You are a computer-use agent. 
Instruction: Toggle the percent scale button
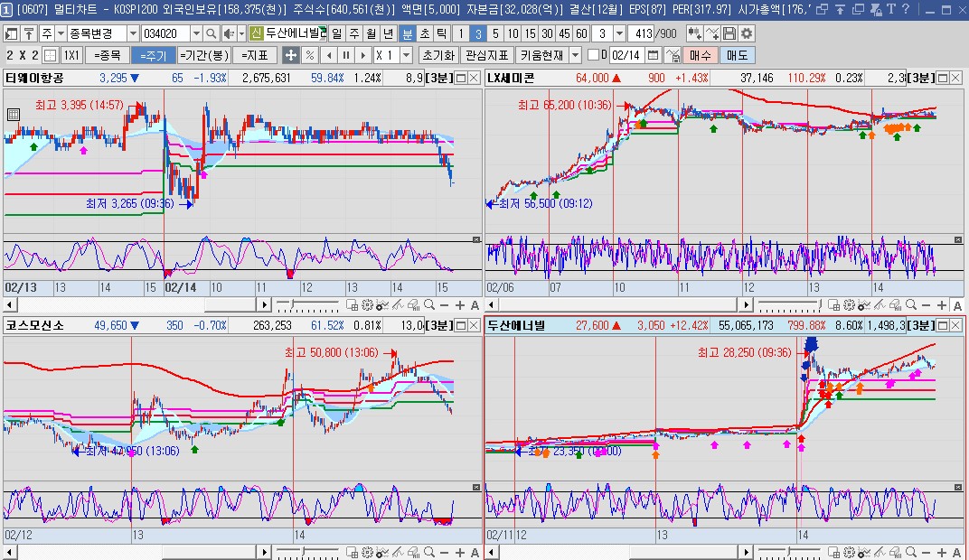pos(310,55)
